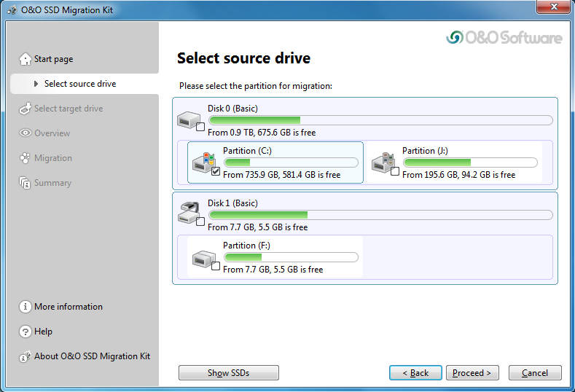The height and width of the screenshot is (392, 575).
Task: Open More information in sidebar
Action: [68, 307]
